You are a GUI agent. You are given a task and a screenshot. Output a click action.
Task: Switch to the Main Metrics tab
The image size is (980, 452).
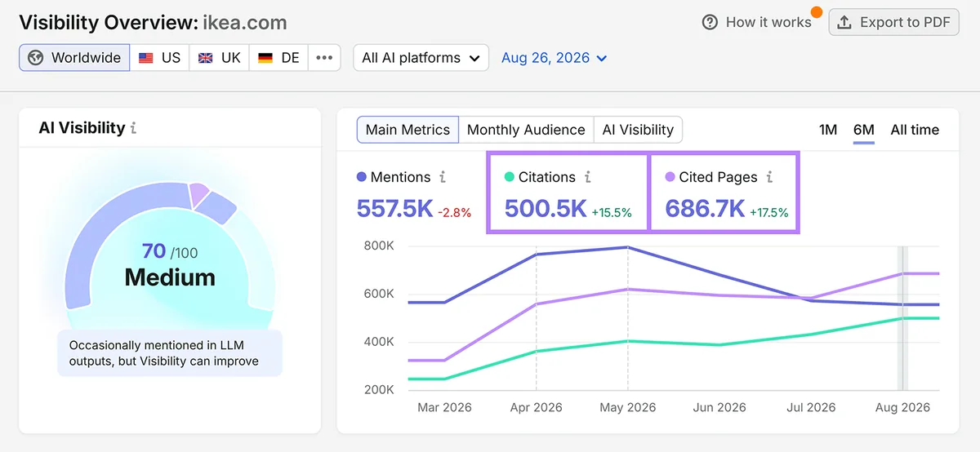408,130
